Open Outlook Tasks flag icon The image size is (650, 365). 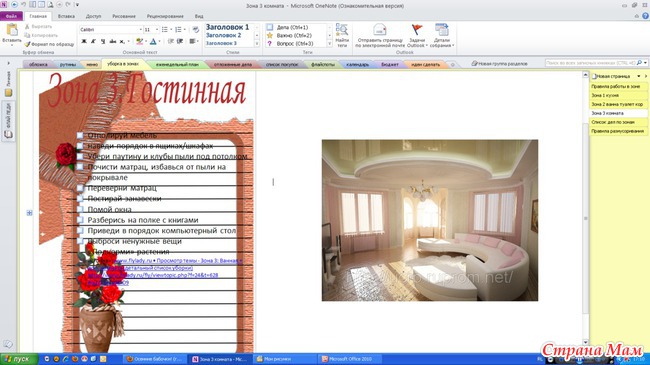[x=417, y=30]
